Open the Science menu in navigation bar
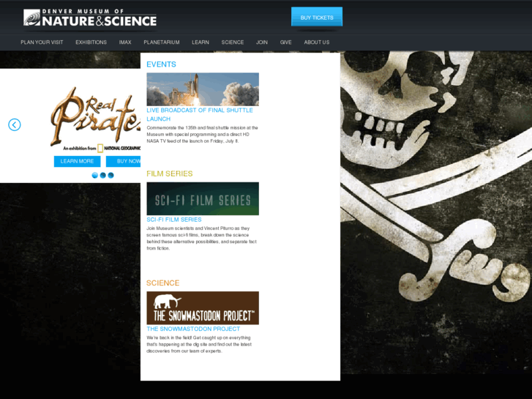 pos(233,42)
